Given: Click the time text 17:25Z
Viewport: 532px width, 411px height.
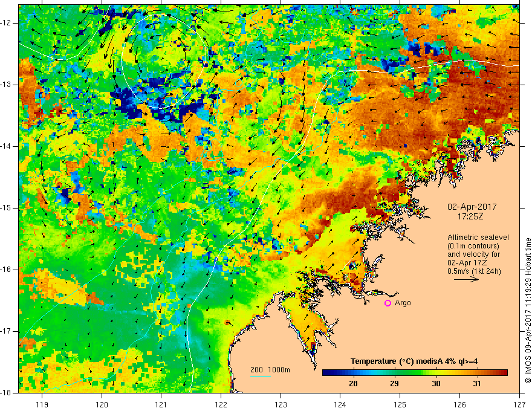Looking at the screenshot, I should (470, 216).
